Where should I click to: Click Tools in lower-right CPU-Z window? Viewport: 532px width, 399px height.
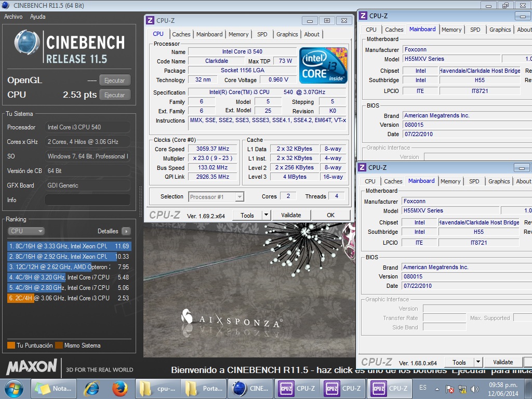459,362
